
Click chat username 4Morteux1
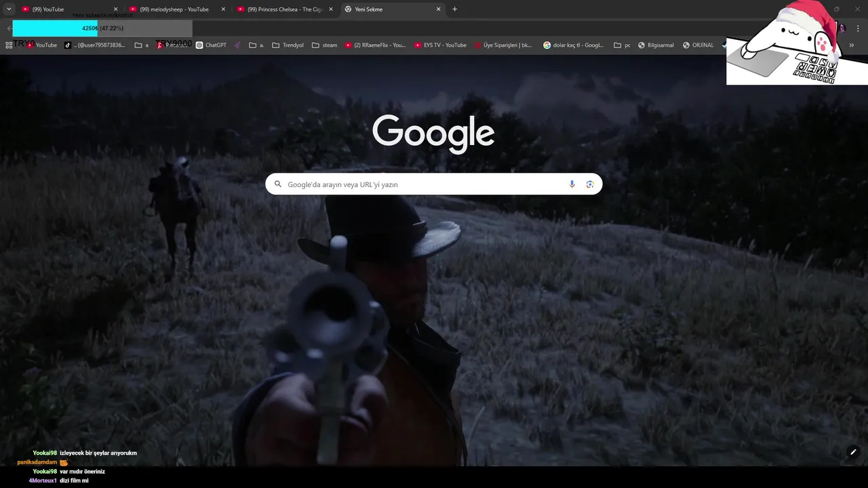coord(43,481)
